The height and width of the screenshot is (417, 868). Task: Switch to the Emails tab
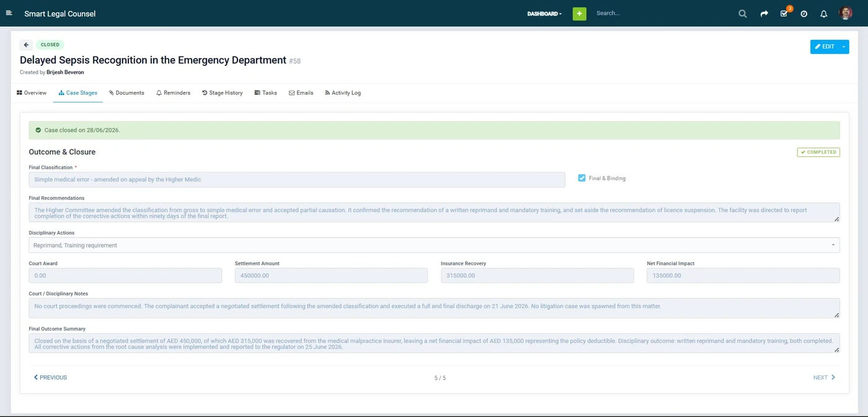click(301, 93)
